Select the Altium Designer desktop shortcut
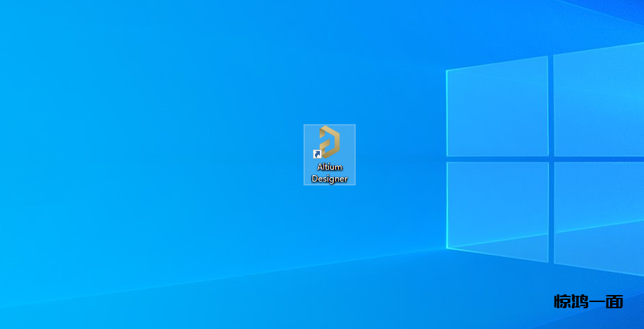The height and width of the screenshot is (329, 644). click(330, 154)
